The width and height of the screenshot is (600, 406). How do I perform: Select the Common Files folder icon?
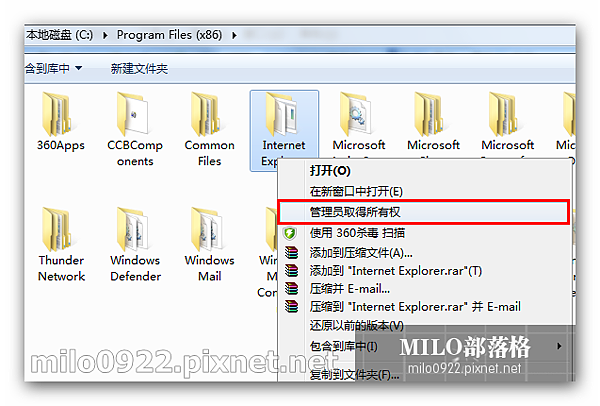click(207, 114)
